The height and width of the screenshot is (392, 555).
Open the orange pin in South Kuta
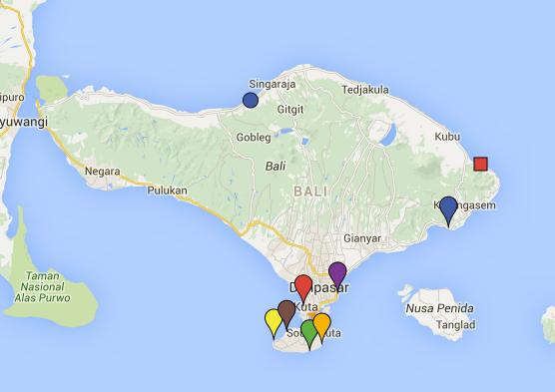(321, 328)
